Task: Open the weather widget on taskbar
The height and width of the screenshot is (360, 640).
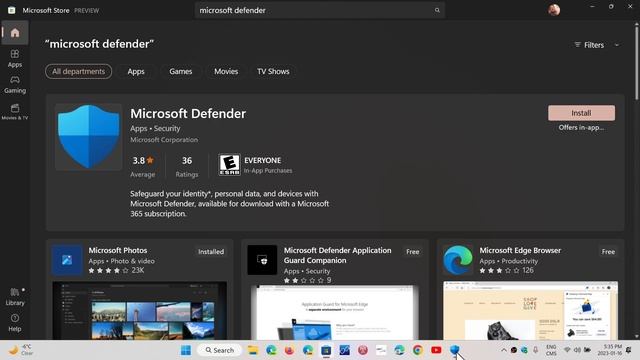Action: (x=20, y=350)
